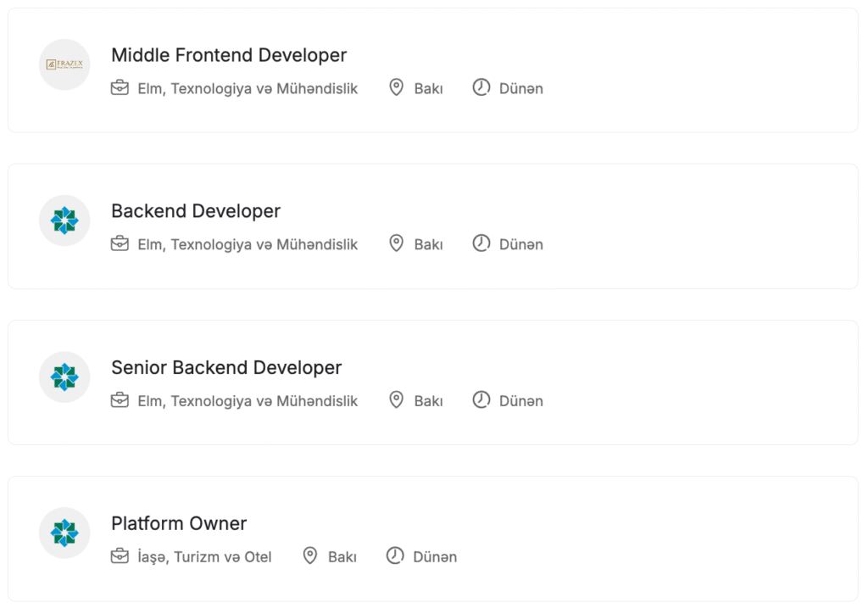Open the Senior Backend Developer job posting

(226, 367)
